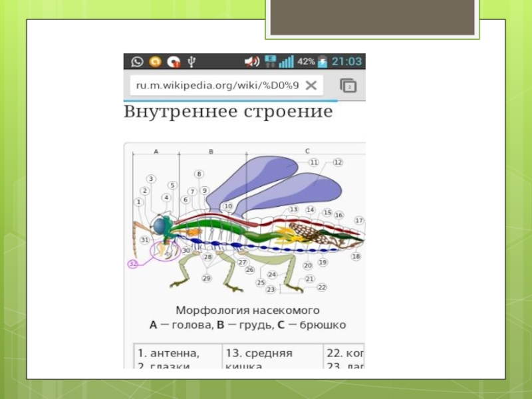This screenshot has height=399, width=532.
Task: Tap the orange circular notification icon
Action: click(x=156, y=62)
